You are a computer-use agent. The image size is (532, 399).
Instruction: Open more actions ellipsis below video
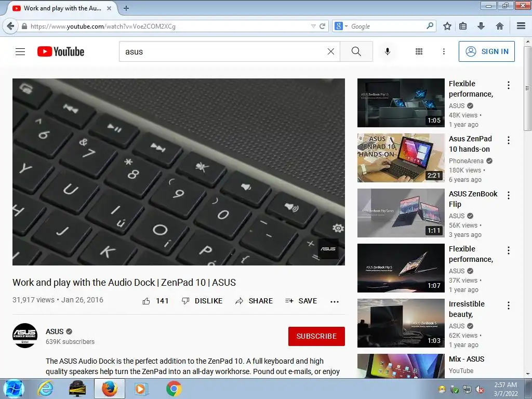click(335, 301)
